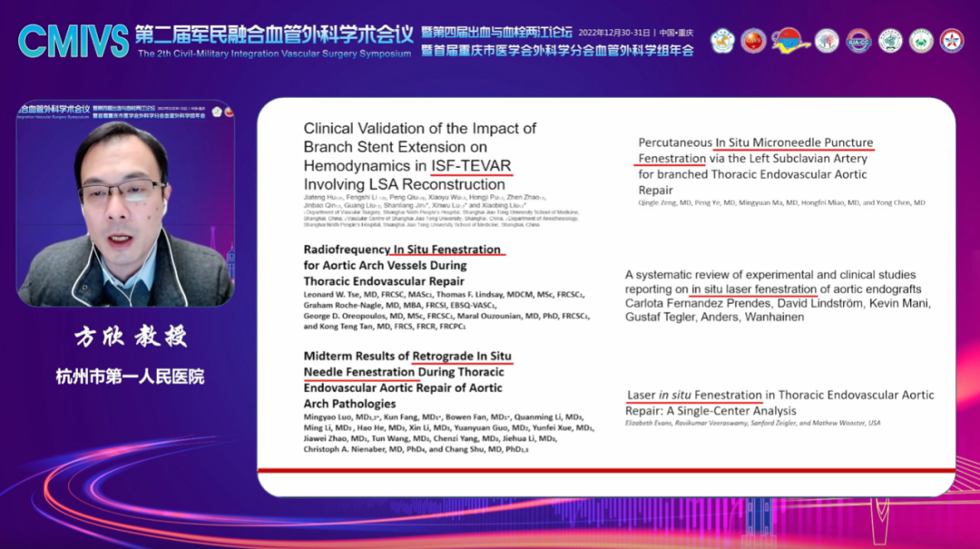Screen dimensions: 980x549
Task: Click the location text 中国•重庆
Action: [676, 33]
